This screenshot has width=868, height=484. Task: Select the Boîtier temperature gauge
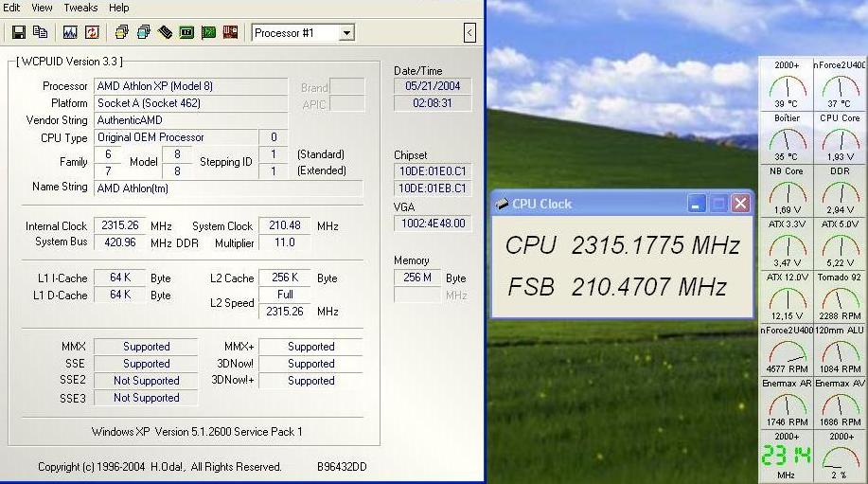[787, 136]
